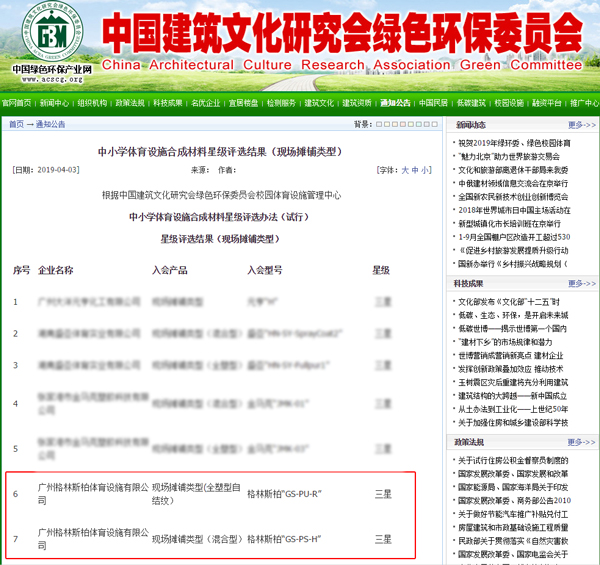Image resolution: width=600 pixels, height=565 pixels.
Task: Open the 推广中心 navigation item
Action: tap(584, 103)
